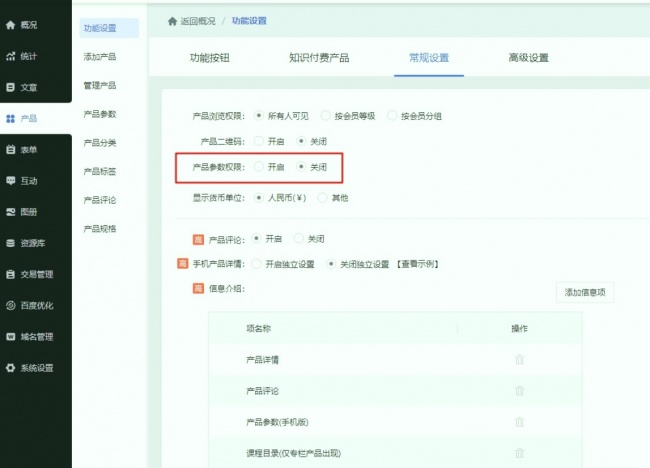Click the 功能设置 breadcrumb text
The image size is (650, 468).
click(249, 21)
